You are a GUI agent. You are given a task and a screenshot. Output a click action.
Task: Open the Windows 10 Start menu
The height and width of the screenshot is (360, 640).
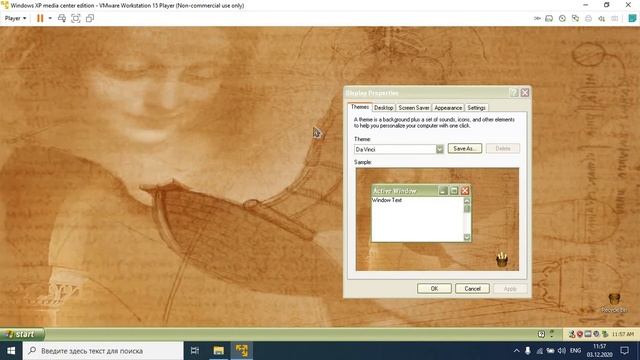point(11,351)
